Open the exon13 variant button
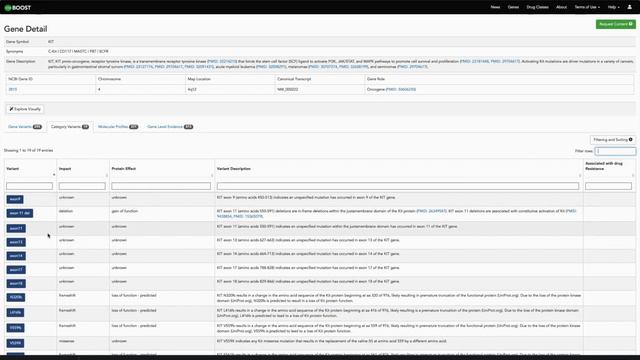The image size is (640, 360). click(16, 242)
